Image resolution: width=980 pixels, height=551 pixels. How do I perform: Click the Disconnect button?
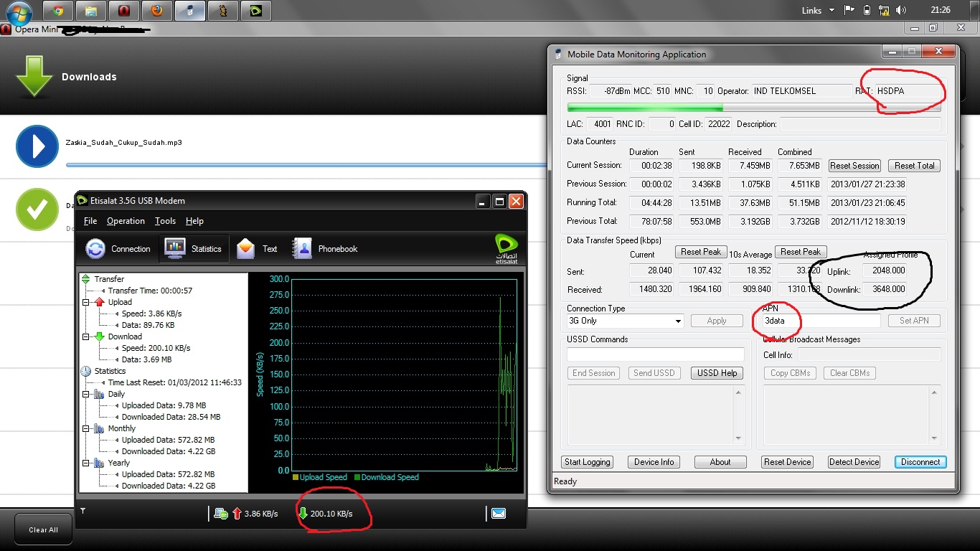coord(920,462)
